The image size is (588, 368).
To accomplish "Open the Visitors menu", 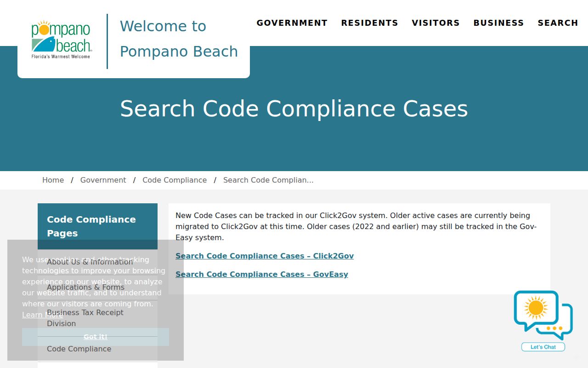I will 435,23.
